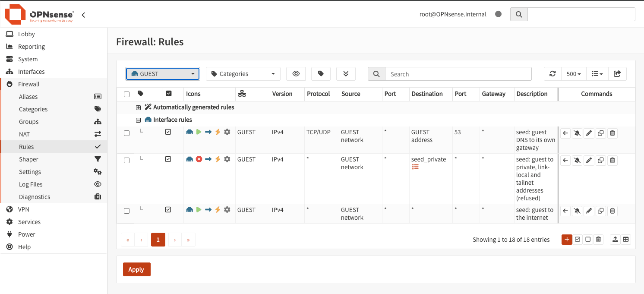Refresh the rules grid
644x294 pixels.
552,74
